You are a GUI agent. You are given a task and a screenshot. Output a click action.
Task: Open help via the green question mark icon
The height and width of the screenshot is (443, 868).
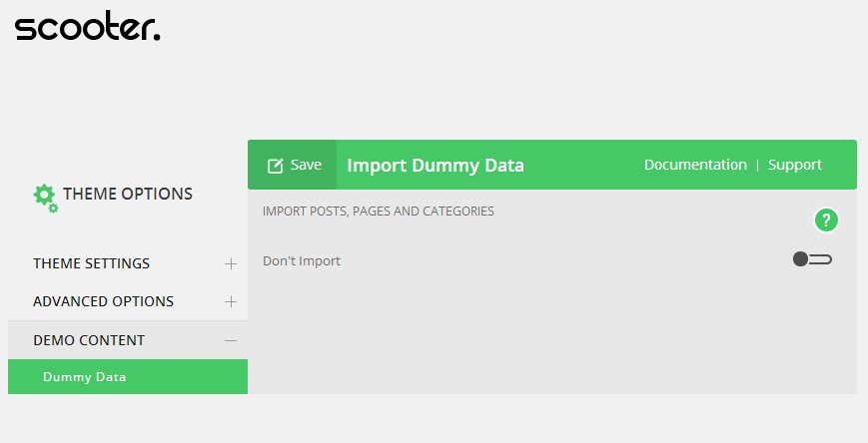826,221
